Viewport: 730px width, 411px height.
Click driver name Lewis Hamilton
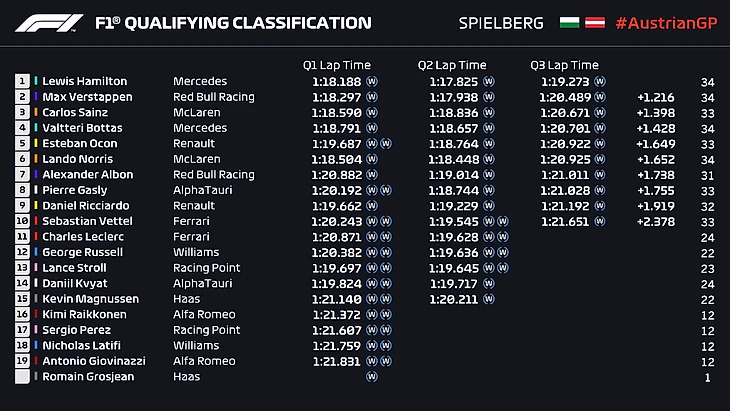tap(84, 82)
